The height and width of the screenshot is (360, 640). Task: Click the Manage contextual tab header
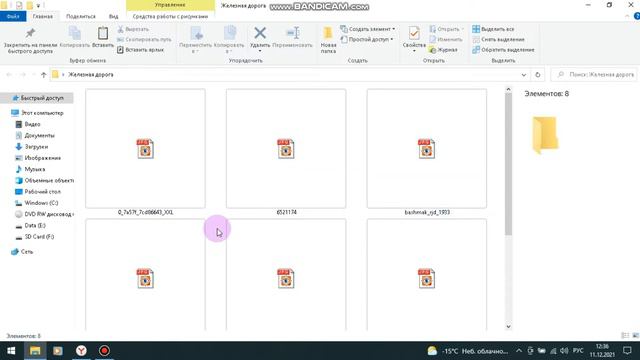pyautogui.click(x=170, y=5)
